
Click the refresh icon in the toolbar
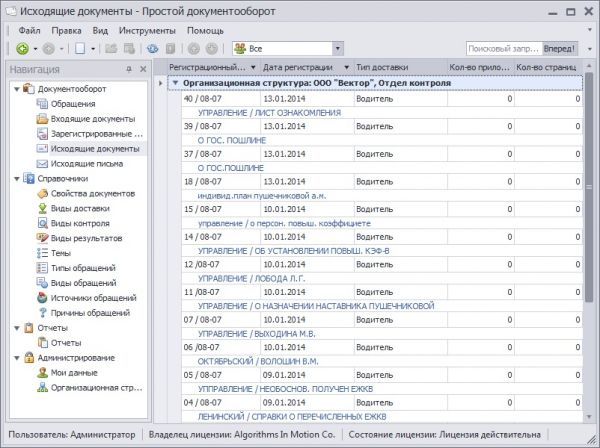152,48
